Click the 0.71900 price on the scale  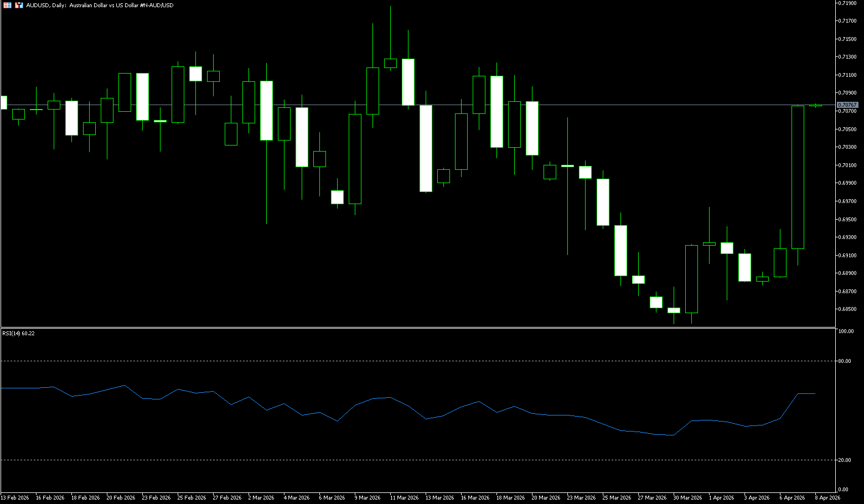coord(847,3)
